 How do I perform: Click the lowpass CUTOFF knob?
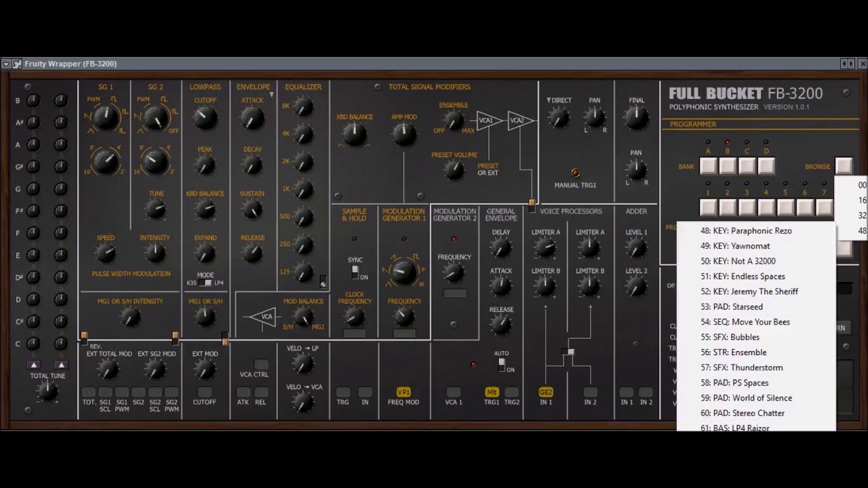[205, 119]
